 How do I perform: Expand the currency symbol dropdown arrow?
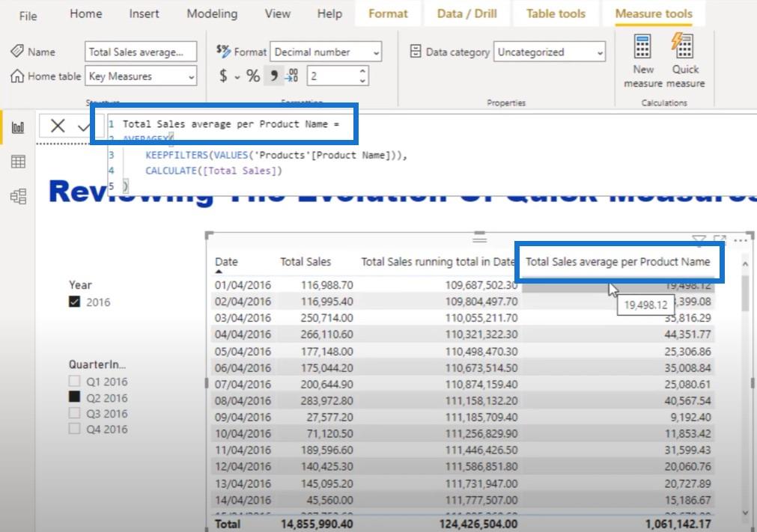click(237, 76)
